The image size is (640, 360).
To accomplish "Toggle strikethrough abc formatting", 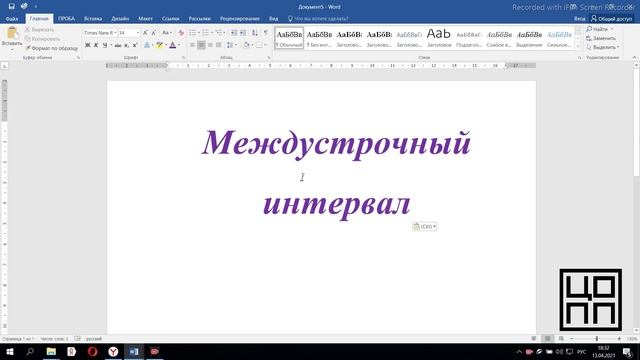I will tap(118, 45).
